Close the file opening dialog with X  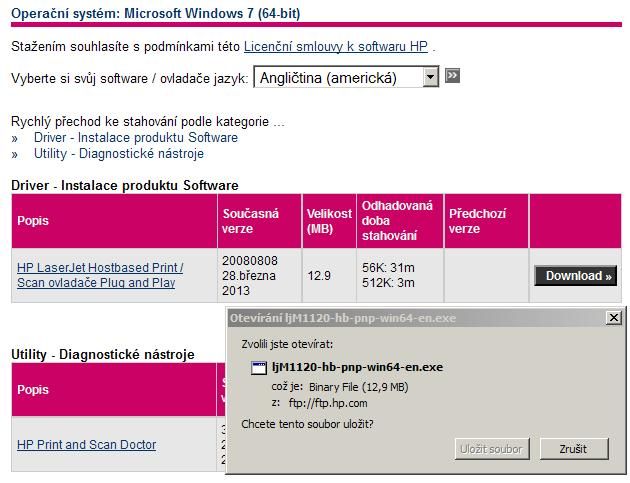click(x=614, y=318)
